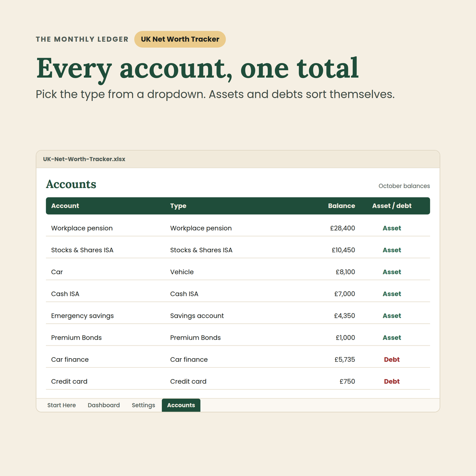
Task: Click the Debt label in Car finance row
Action: pyautogui.click(x=392, y=359)
